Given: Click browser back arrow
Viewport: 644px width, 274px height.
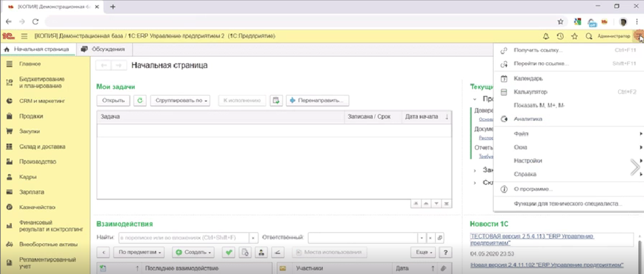Looking at the screenshot, I should (x=9, y=21).
